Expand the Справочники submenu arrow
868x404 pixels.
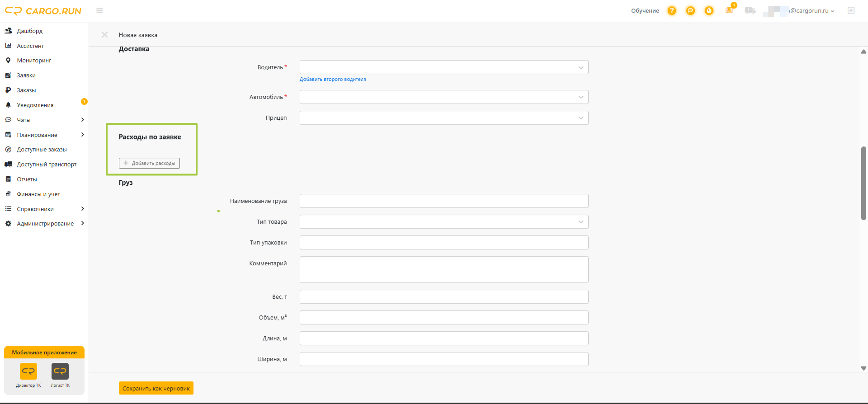82,209
